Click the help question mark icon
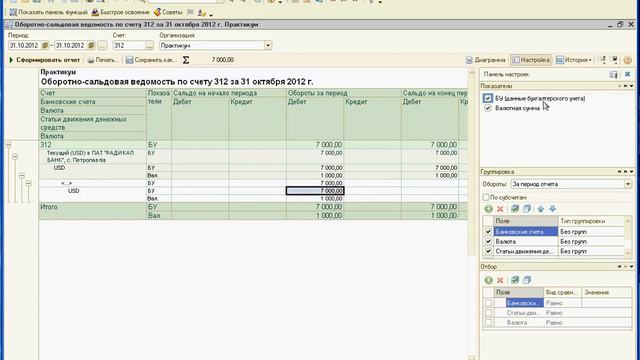Screen dimensions: 640x360 pos(627,60)
